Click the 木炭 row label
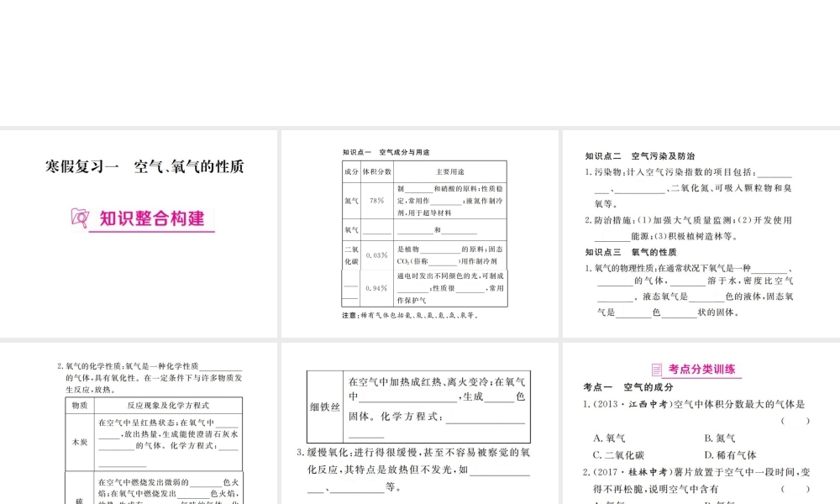 tap(80, 443)
